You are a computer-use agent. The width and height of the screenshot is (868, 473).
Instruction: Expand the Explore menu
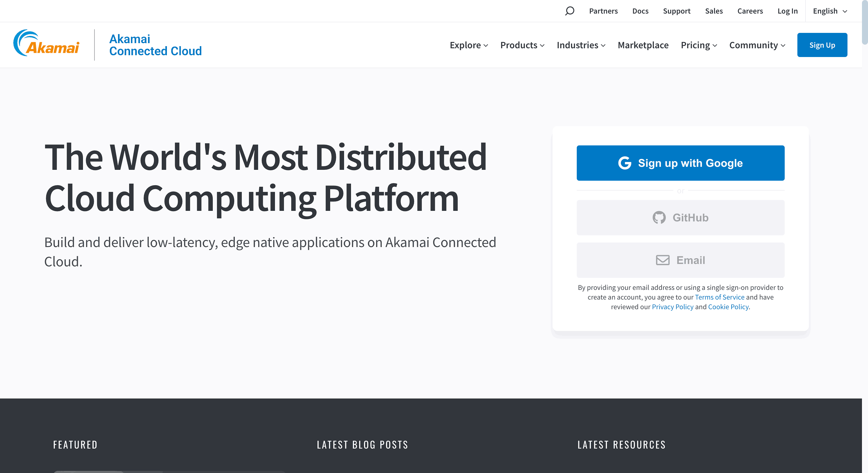(x=468, y=45)
